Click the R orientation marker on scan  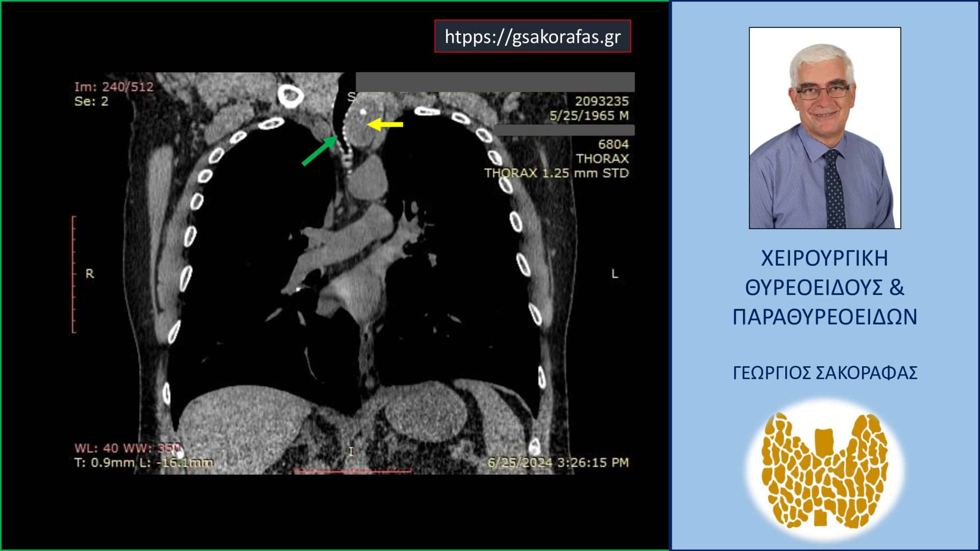pos(90,274)
